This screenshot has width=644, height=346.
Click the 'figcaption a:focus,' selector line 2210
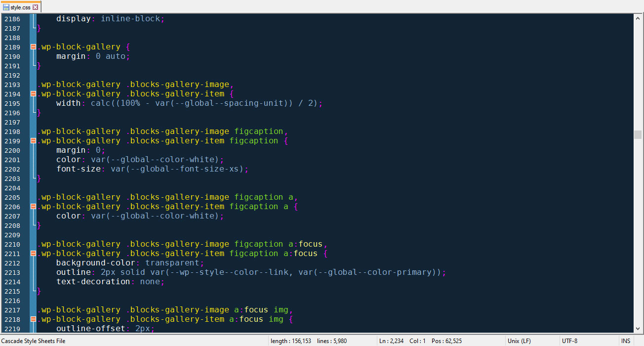281,244
